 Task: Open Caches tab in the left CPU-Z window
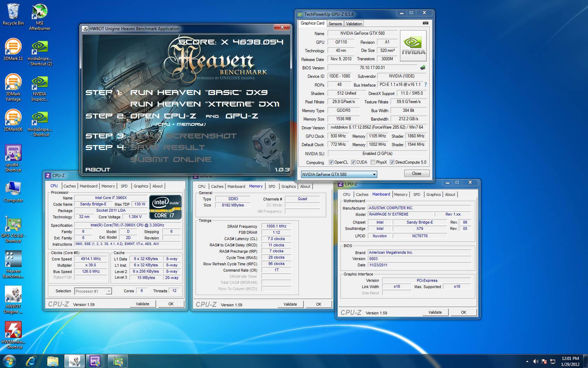click(69, 186)
